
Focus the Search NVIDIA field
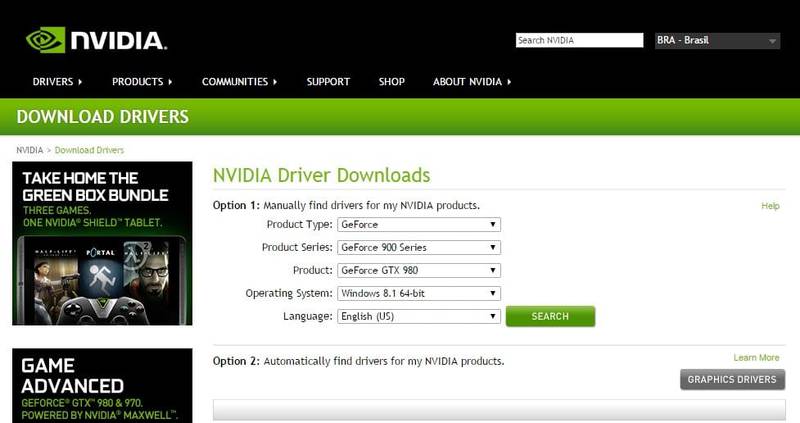click(579, 40)
